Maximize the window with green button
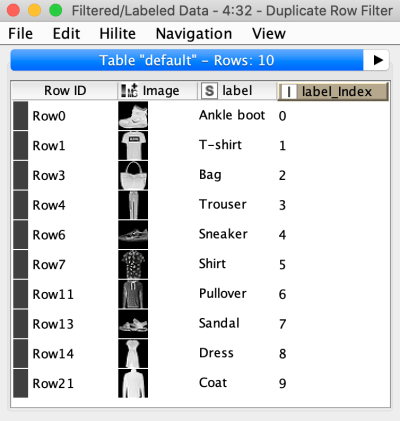Viewport: 400px width, 421px height. [56, 10]
